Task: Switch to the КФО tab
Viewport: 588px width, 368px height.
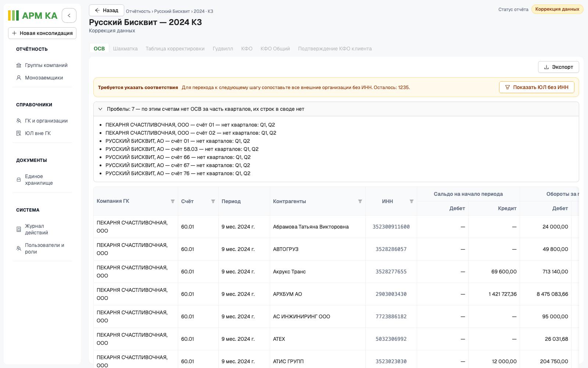Action: pos(247,49)
